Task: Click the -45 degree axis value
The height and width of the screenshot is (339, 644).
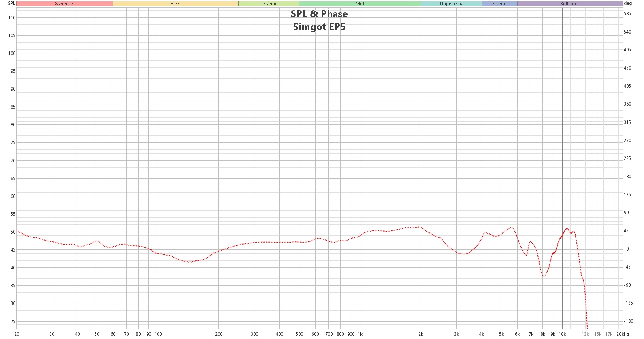Action: tap(627, 267)
